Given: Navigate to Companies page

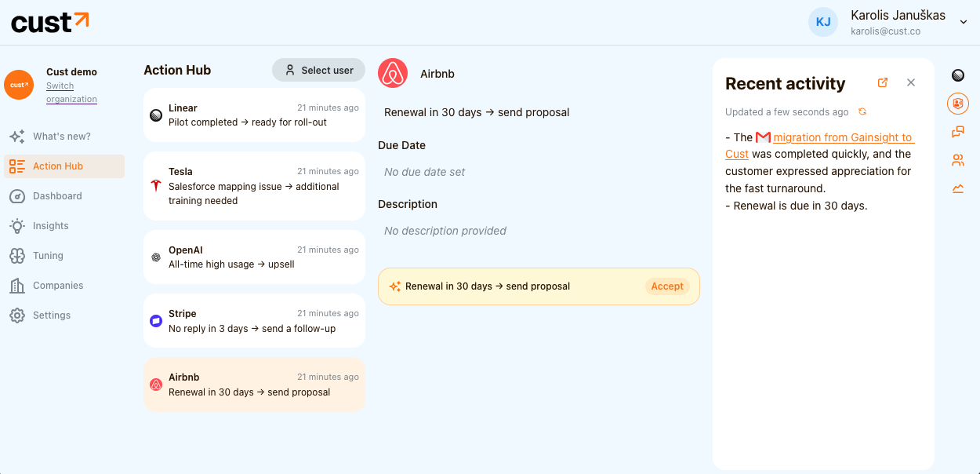Looking at the screenshot, I should click(x=57, y=286).
